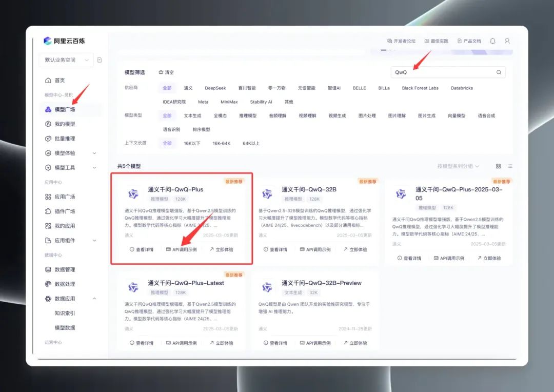Open the 按模型系列分组 grouping dropdown

click(458, 166)
